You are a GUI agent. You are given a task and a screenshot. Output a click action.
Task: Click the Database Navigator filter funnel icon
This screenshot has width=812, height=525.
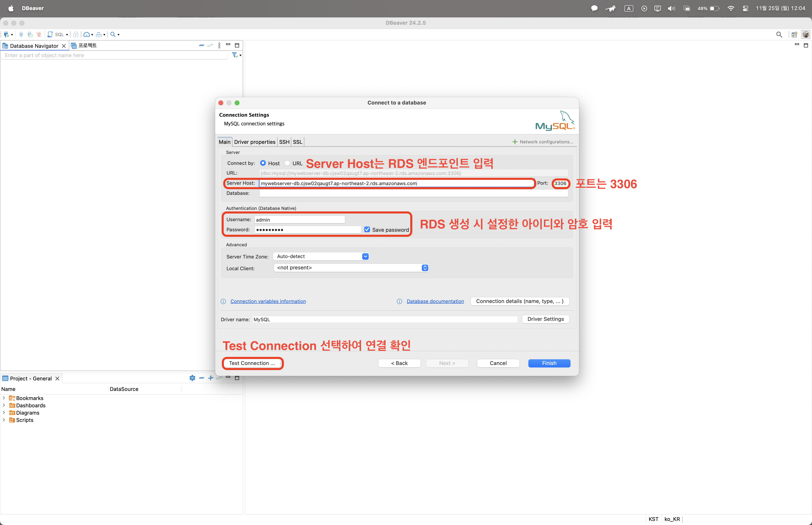235,55
